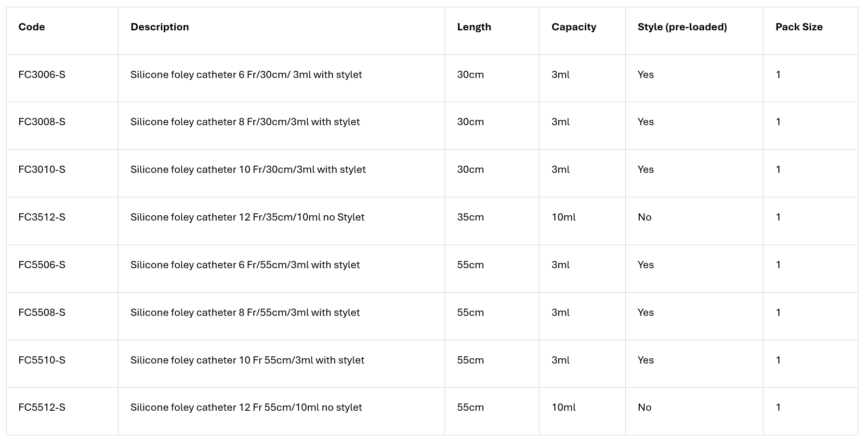Image resolution: width=868 pixels, height=443 pixels.
Task: Click the Code column header
Action: (x=32, y=27)
